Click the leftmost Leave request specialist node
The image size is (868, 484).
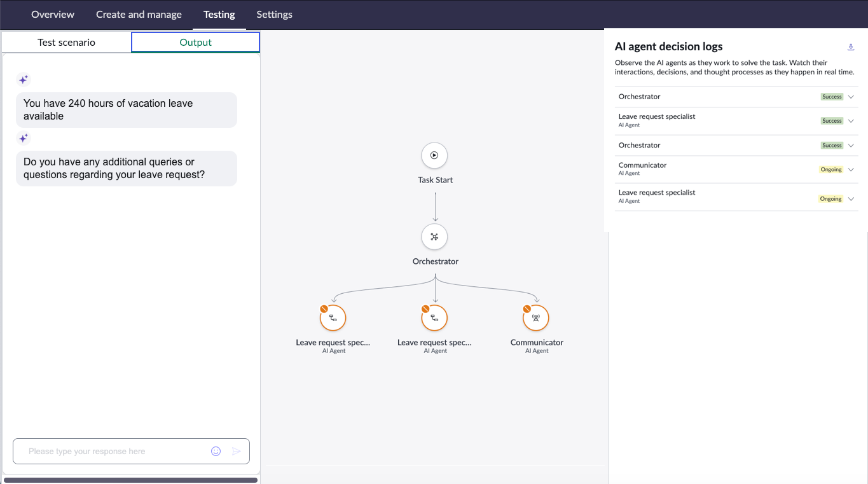pos(333,318)
